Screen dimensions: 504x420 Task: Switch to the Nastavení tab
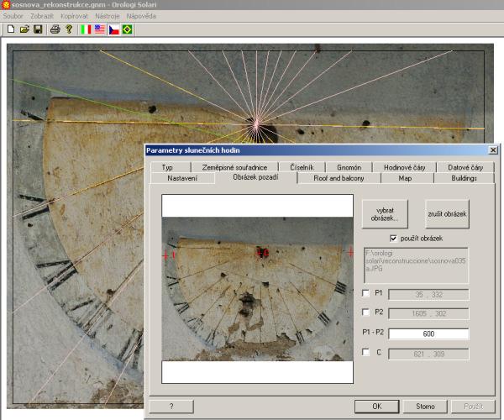[182, 178]
